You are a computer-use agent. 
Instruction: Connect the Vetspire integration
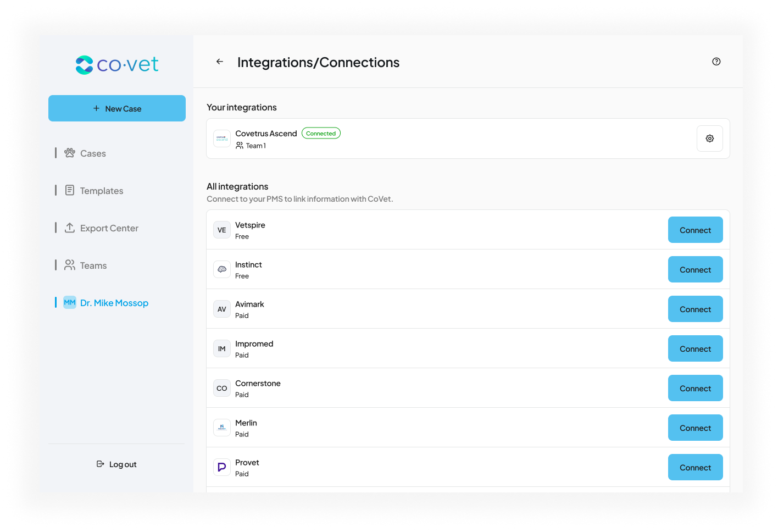696,230
